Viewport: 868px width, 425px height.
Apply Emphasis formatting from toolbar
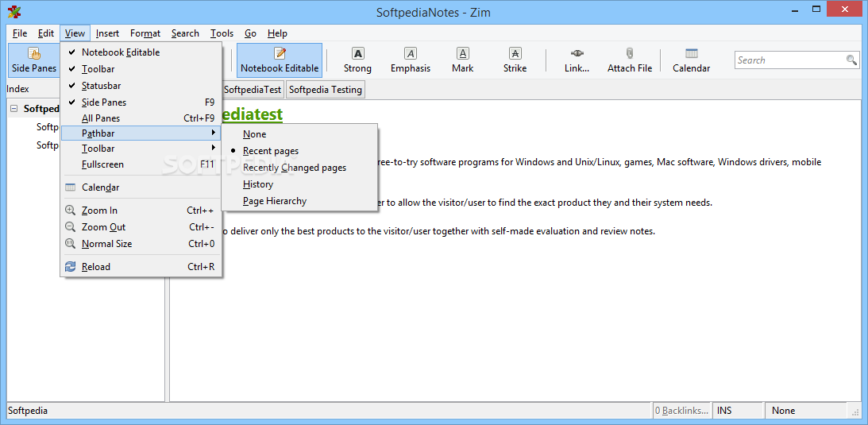pos(411,60)
